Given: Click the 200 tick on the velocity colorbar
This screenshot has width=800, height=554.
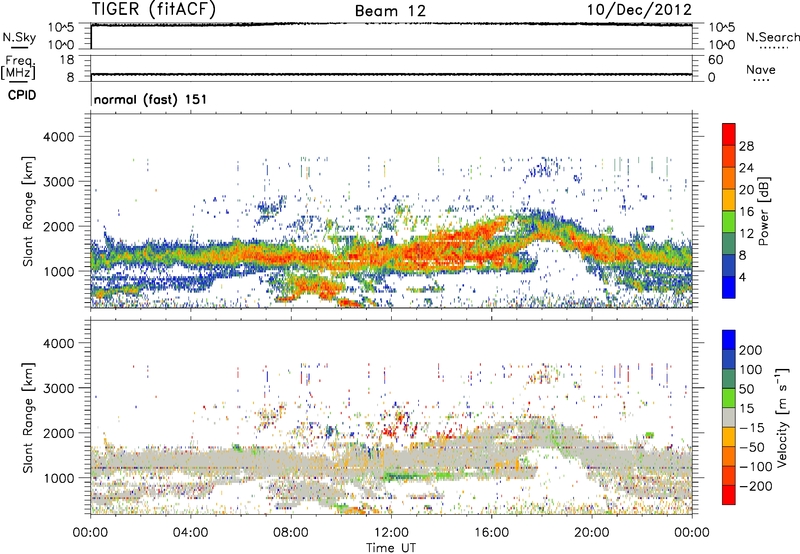Looking at the screenshot, I should coord(751,350).
